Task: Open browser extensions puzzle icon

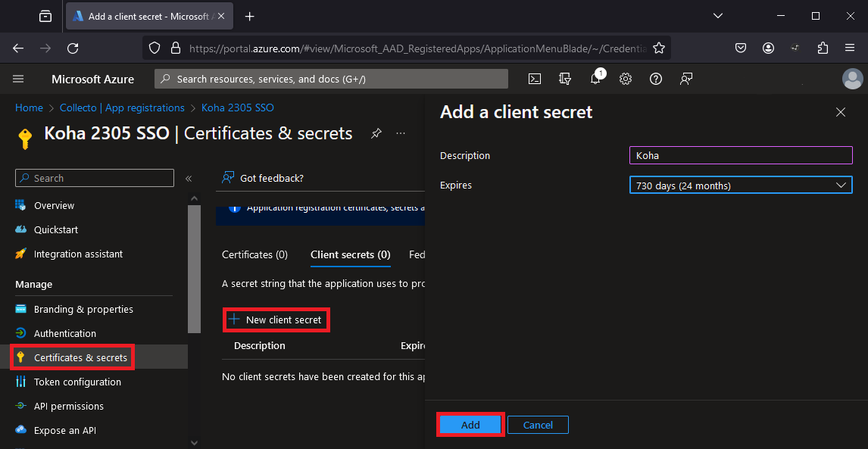Action: [823, 48]
